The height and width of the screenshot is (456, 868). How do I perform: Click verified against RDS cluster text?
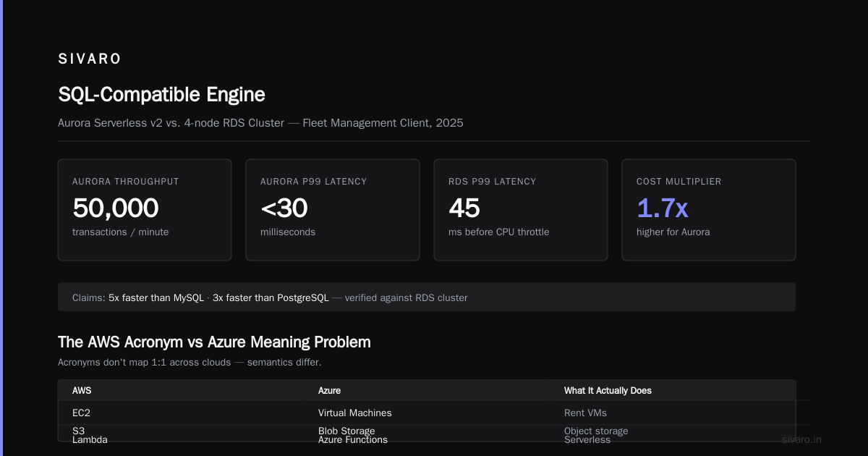[406, 297]
